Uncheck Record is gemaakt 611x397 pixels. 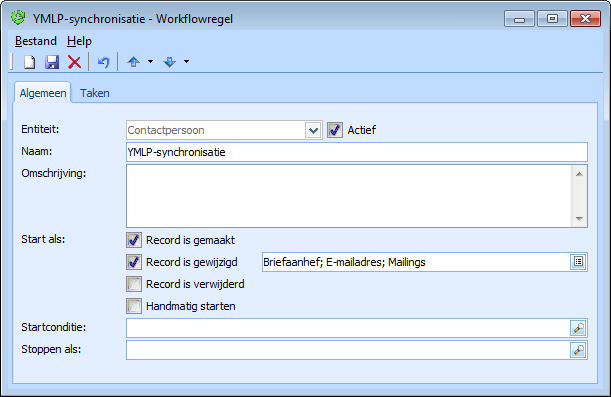coord(134,240)
